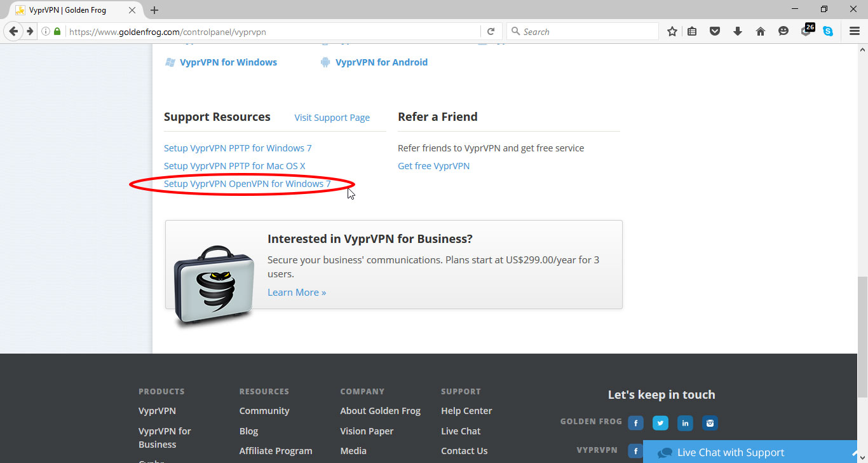Click the 'Interested in VyprVPN for Business?' heading
Image resolution: width=868 pixels, height=463 pixels.
370,239
